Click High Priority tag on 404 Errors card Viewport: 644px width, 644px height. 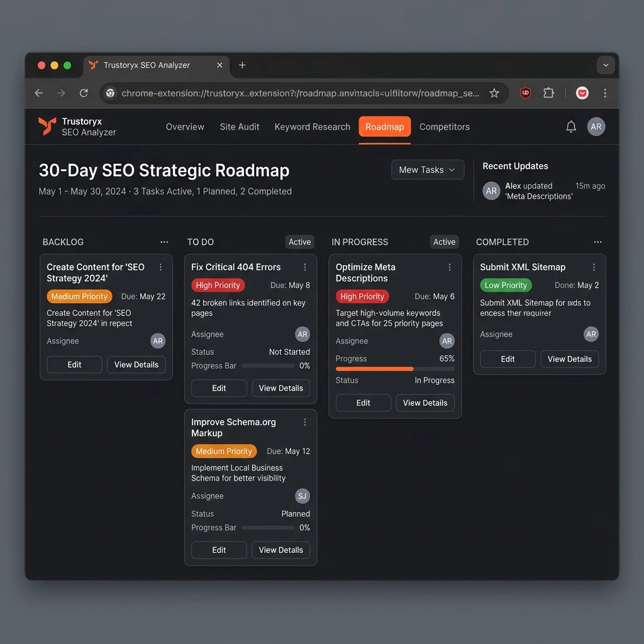(x=218, y=285)
